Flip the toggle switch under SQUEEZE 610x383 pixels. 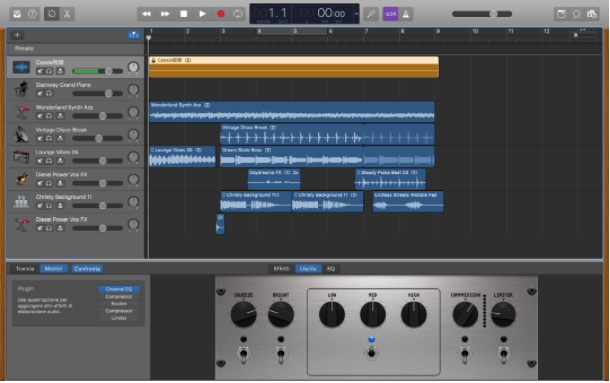[244, 354]
